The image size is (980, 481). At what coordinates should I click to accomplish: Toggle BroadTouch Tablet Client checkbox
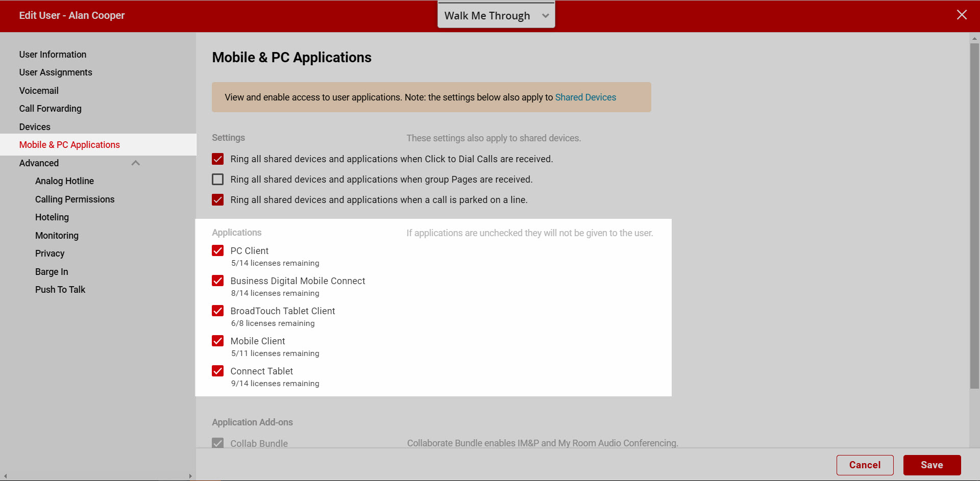(x=217, y=311)
